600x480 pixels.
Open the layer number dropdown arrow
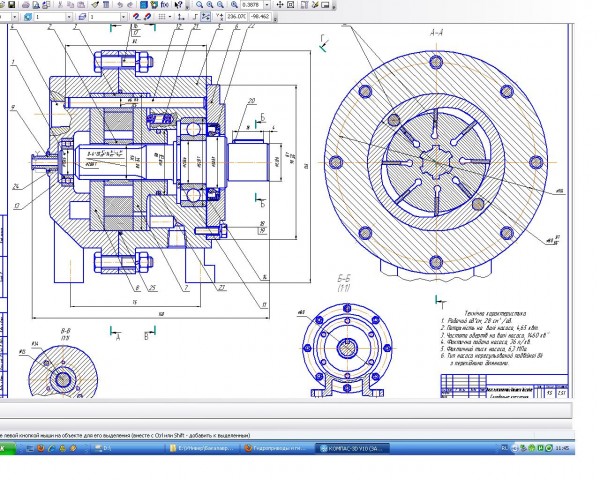[x=123, y=17]
